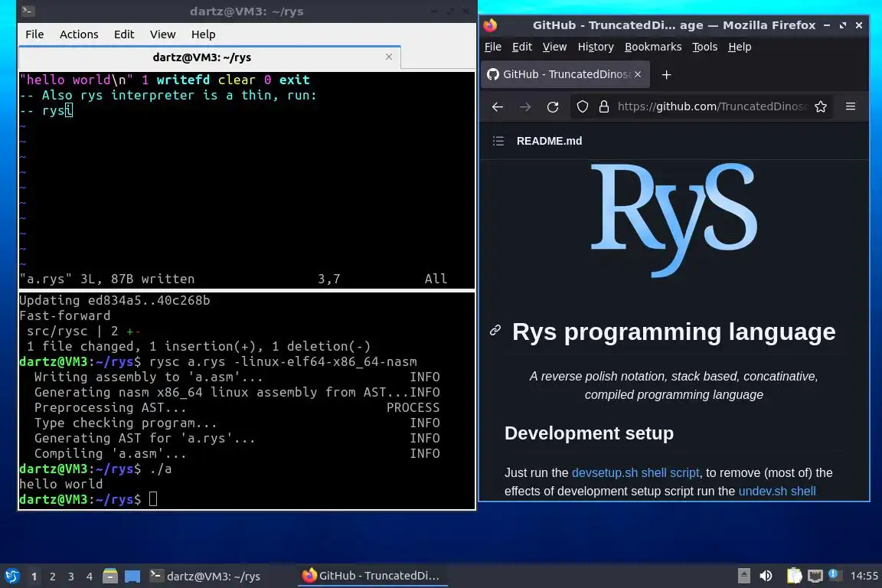Image resolution: width=882 pixels, height=588 pixels.
Task: Click the 'hello world' program output line
Action: 60,484
